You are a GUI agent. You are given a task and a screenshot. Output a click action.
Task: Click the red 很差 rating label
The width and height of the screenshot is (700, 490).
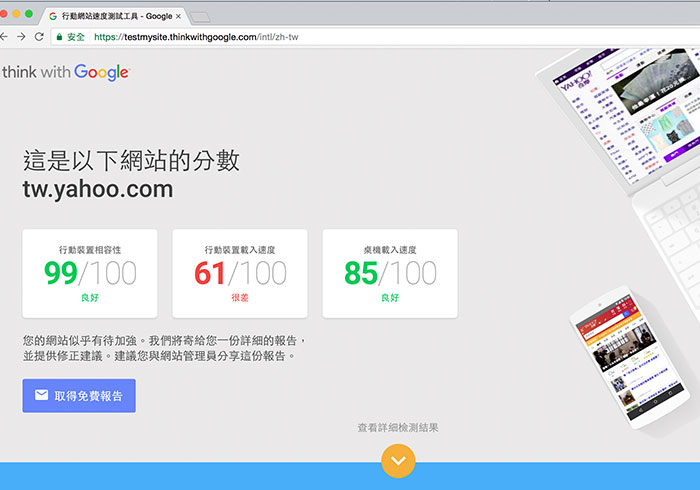coord(240,298)
